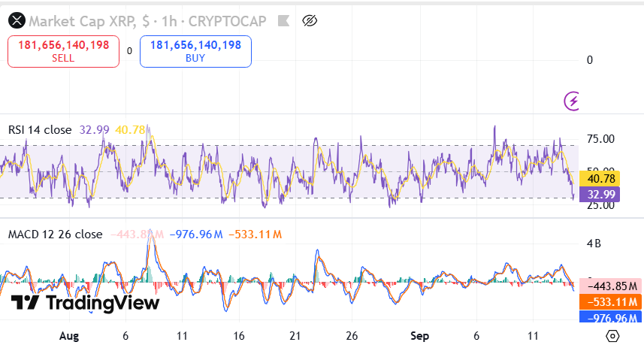Select the MACD 12 26 close legend
The height and width of the screenshot is (348, 644).
point(55,235)
